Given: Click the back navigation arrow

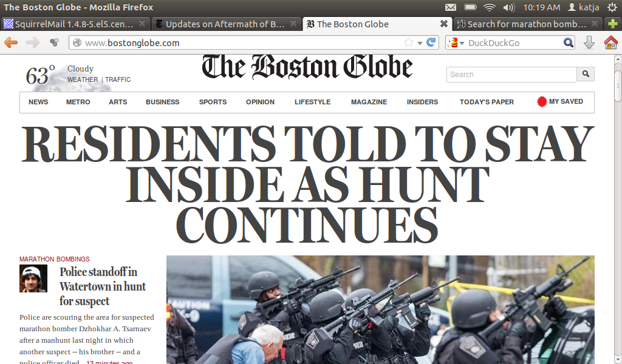Looking at the screenshot, I should pos(11,42).
